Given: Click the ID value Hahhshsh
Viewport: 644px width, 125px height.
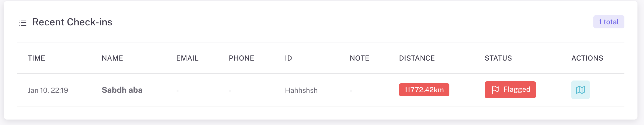Looking at the screenshot, I should (x=301, y=90).
